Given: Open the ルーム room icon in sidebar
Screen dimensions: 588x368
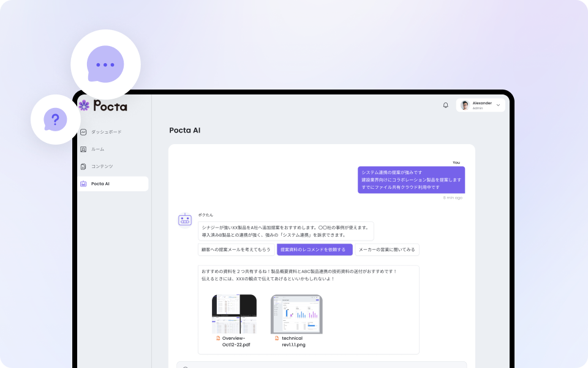Looking at the screenshot, I should [83, 149].
